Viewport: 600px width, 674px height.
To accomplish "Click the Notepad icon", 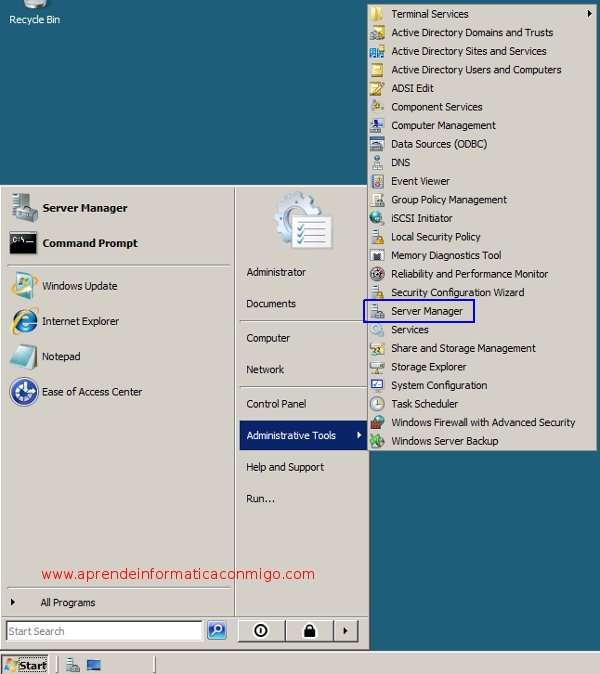I will point(24,357).
